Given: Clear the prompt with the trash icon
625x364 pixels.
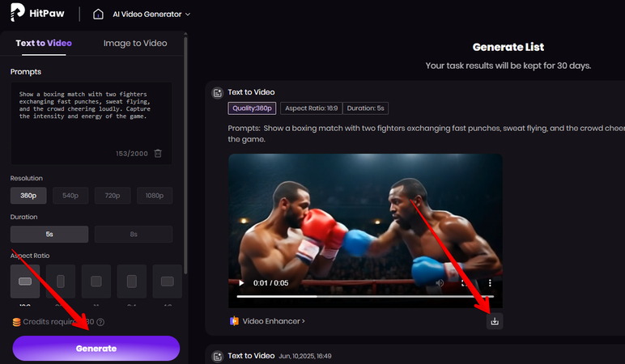Looking at the screenshot, I should coord(158,154).
